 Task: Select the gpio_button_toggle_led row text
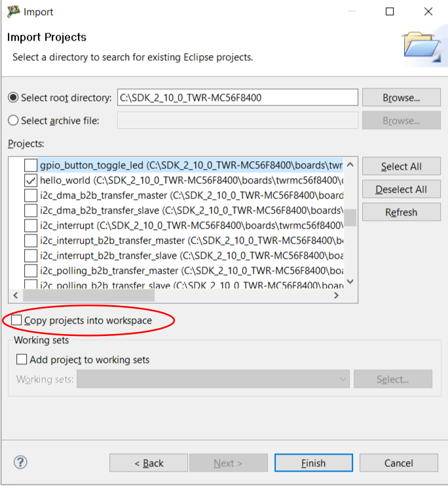(x=191, y=165)
